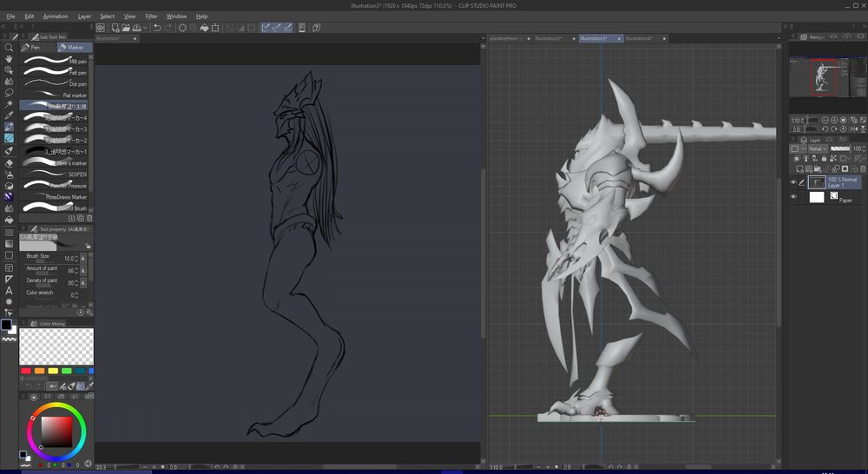Image resolution: width=868 pixels, height=474 pixels.
Task: Select the Hand move tool
Action: (x=9, y=59)
